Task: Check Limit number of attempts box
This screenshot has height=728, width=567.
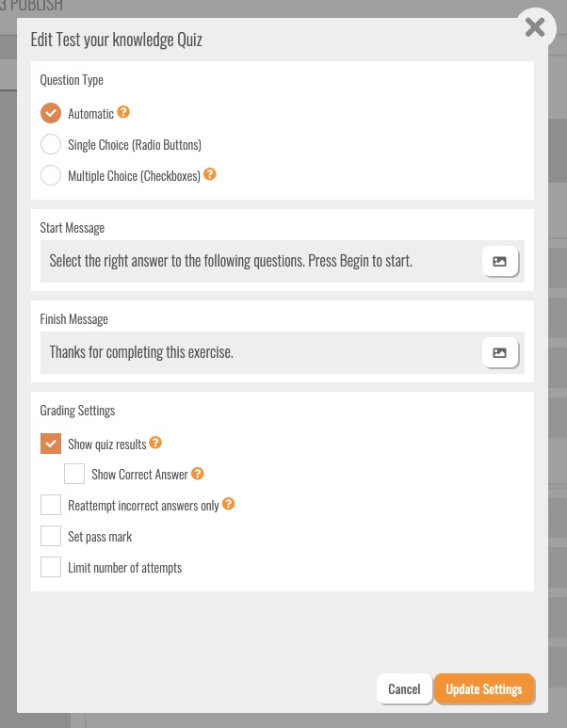Action: [51, 567]
